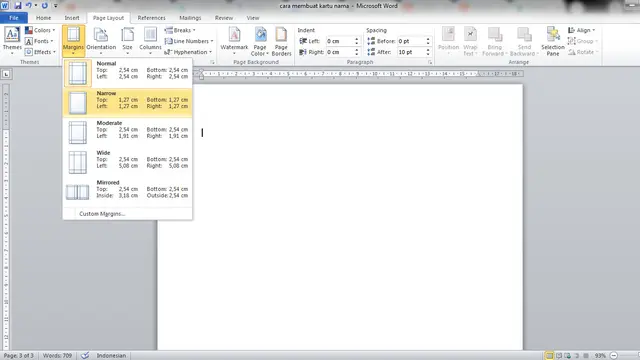
Task: Adjust Spacing After stepper arrows
Action: point(428,52)
